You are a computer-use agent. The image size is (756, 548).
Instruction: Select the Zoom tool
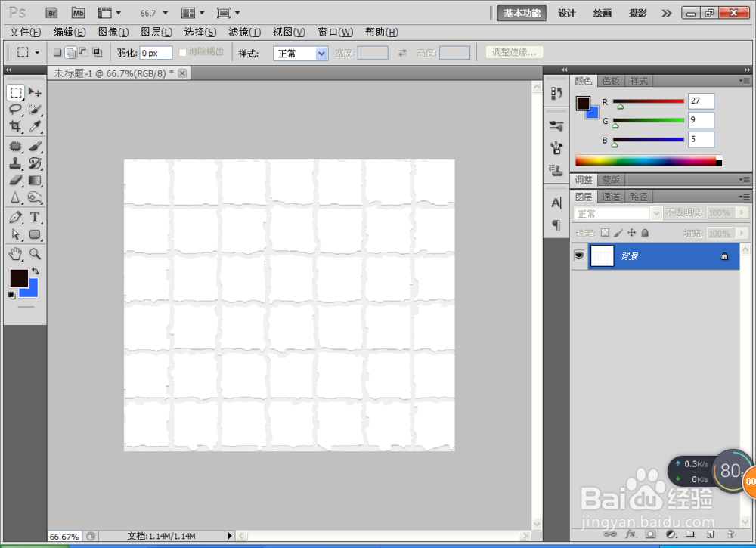(x=35, y=254)
